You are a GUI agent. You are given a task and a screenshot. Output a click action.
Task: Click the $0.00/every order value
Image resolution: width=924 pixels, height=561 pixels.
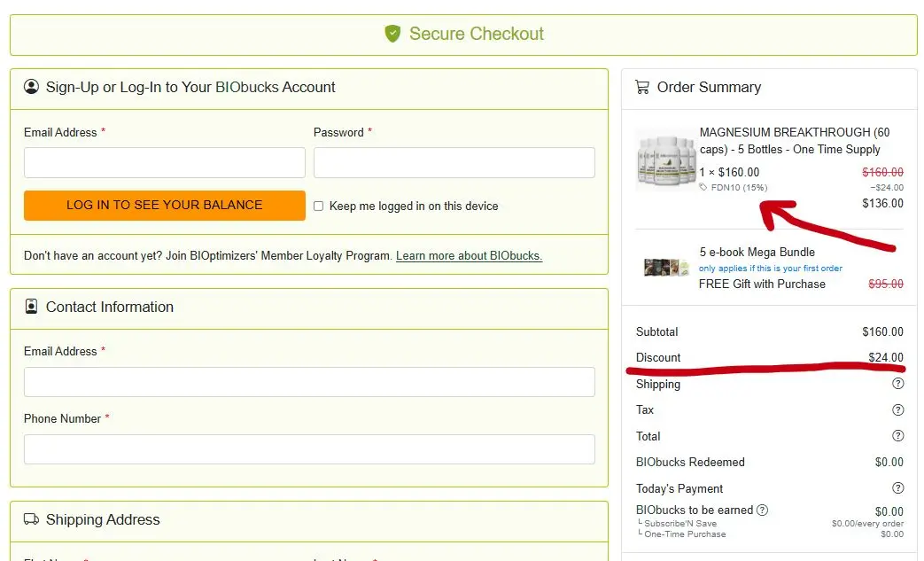pyautogui.click(x=867, y=523)
